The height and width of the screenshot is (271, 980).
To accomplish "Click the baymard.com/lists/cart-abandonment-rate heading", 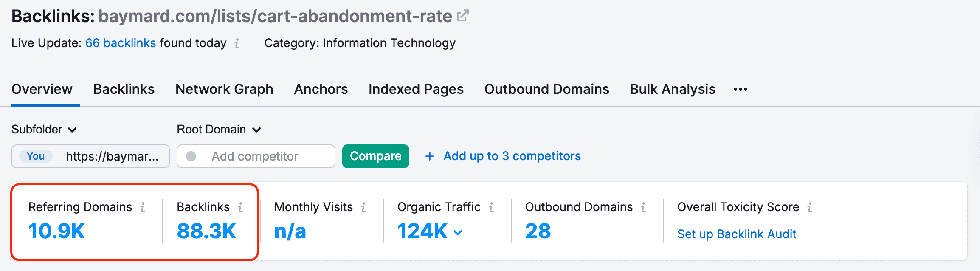I will point(275,16).
